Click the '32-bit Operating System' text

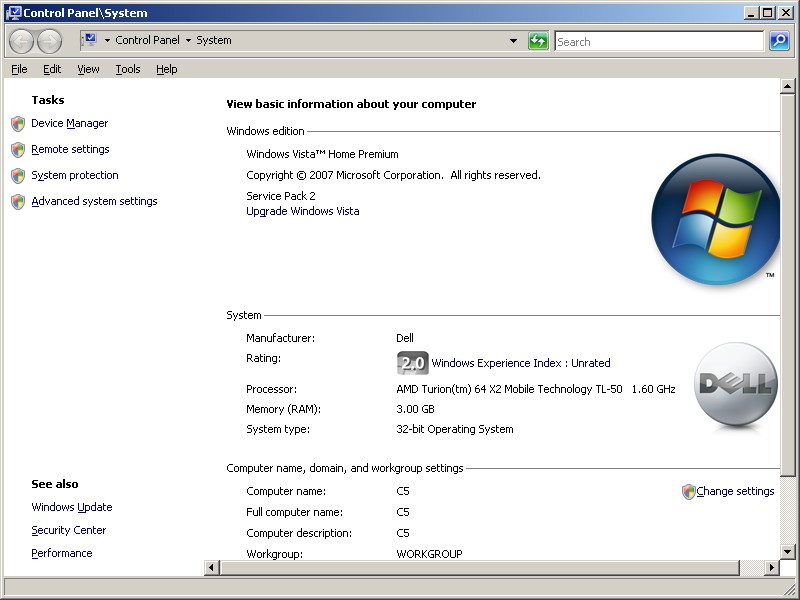pos(455,429)
